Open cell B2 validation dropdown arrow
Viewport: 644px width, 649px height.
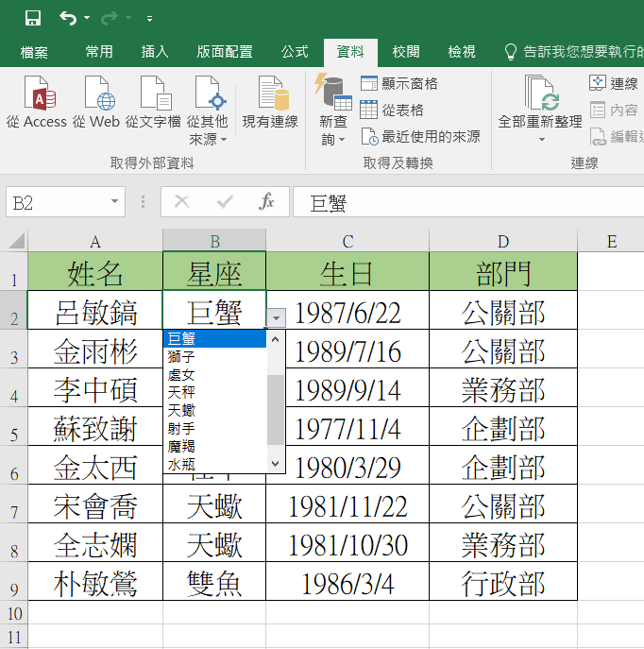click(x=277, y=317)
